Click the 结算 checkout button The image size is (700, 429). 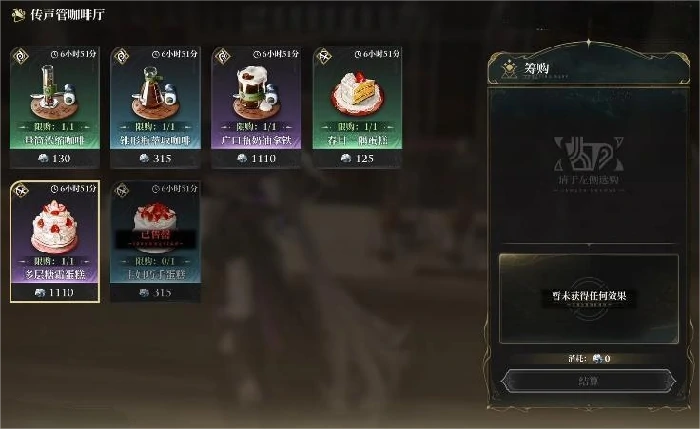click(x=588, y=381)
